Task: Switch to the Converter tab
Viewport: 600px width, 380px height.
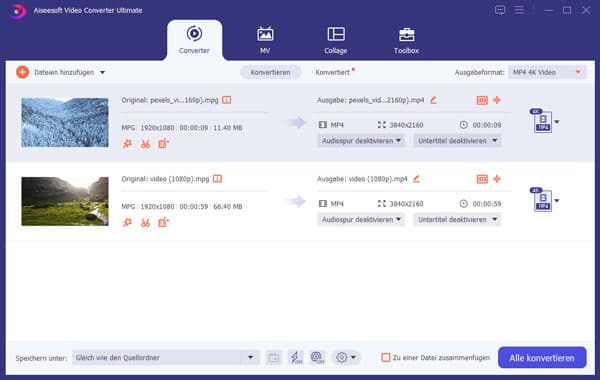Action: click(x=194, y=40)
